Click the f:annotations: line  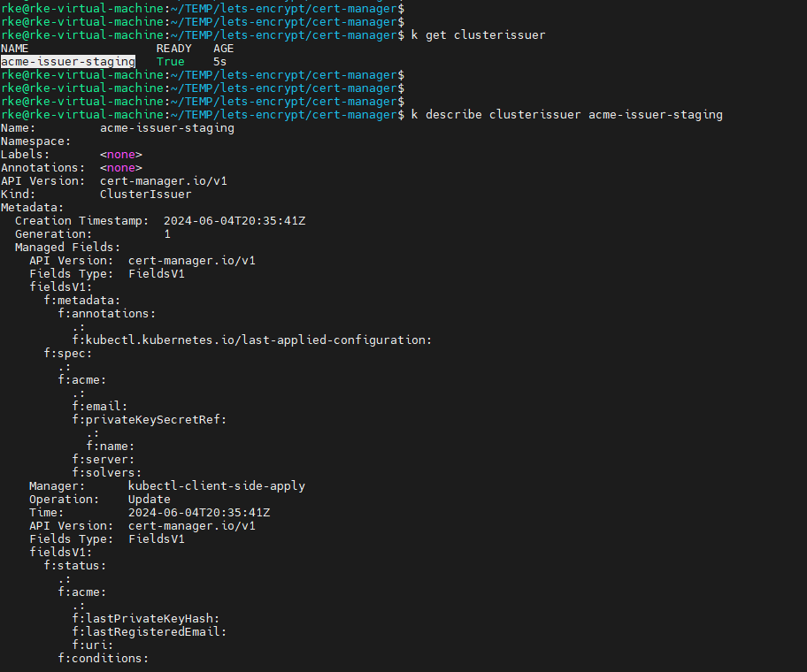coord(106,314)
